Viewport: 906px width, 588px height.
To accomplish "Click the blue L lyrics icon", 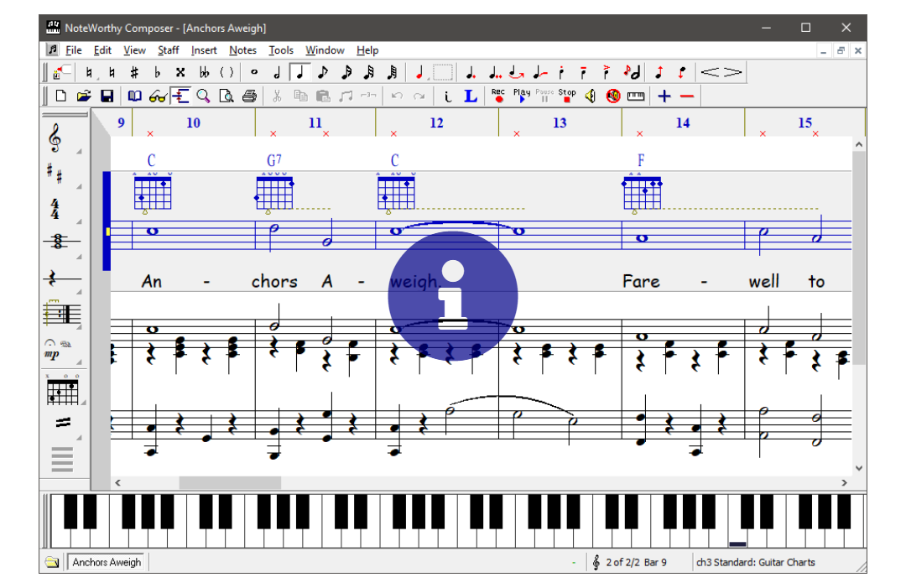I will click(x=471, y=96).
